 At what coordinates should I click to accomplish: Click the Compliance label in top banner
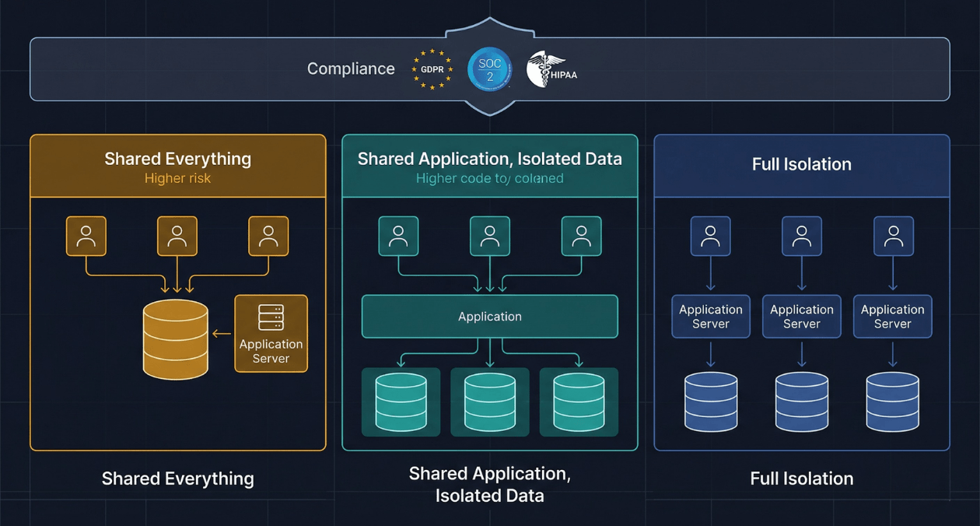(x=351, y=69)
